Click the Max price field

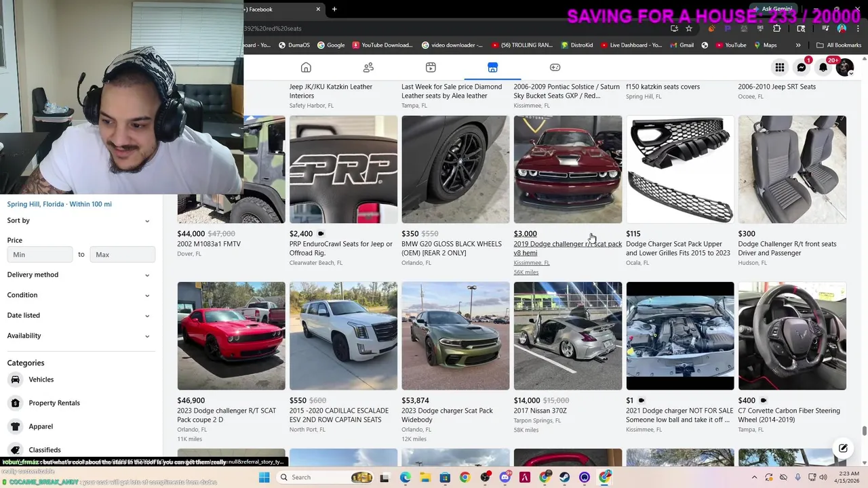tap(122, 254)
